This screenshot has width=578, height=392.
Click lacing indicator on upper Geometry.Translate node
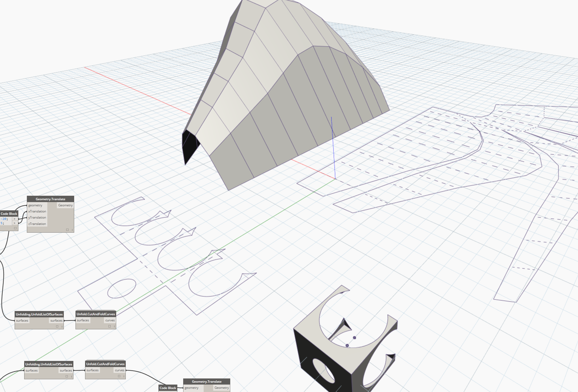(x=72, y=230)
